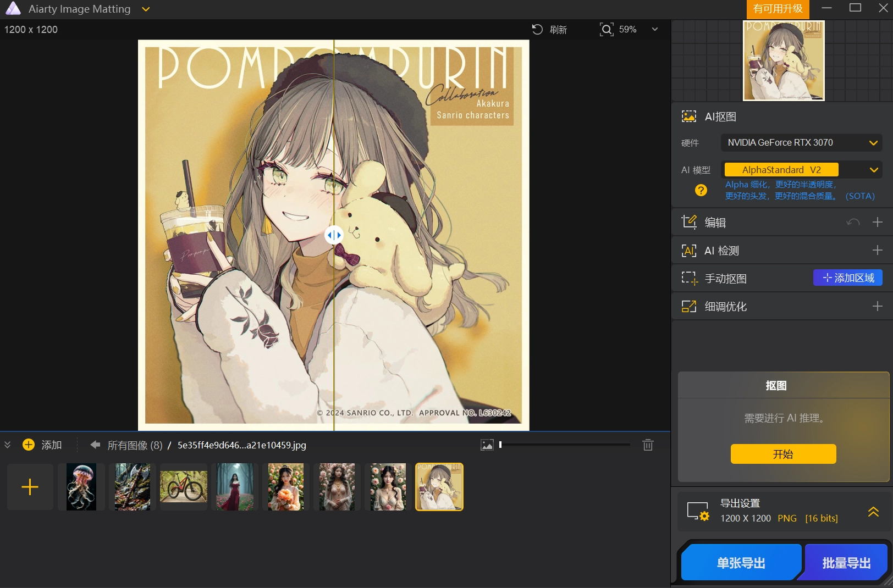893x588 pixels.
Task: Open the 59% zoom level dropdown
Action: (655, 30)
